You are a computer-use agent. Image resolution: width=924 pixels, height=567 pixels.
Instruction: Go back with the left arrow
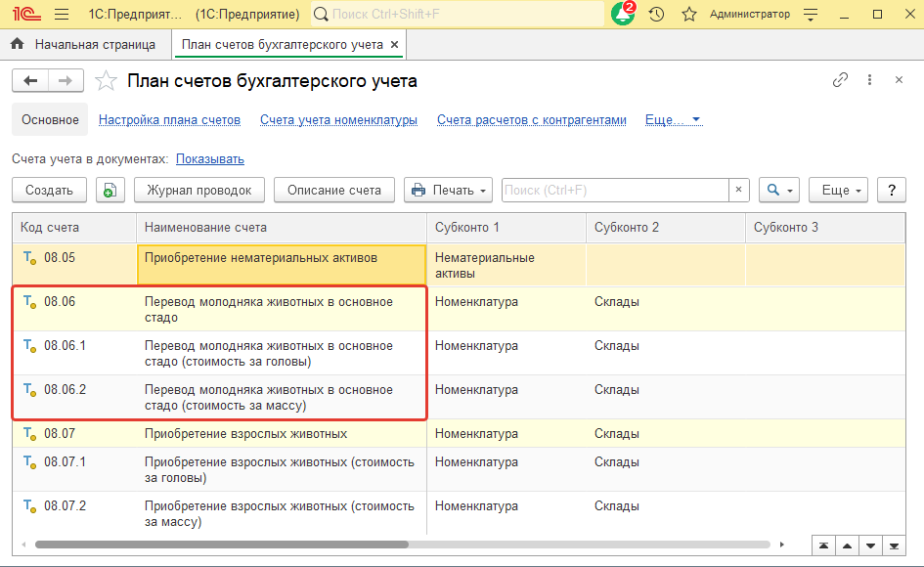[30, 81]
